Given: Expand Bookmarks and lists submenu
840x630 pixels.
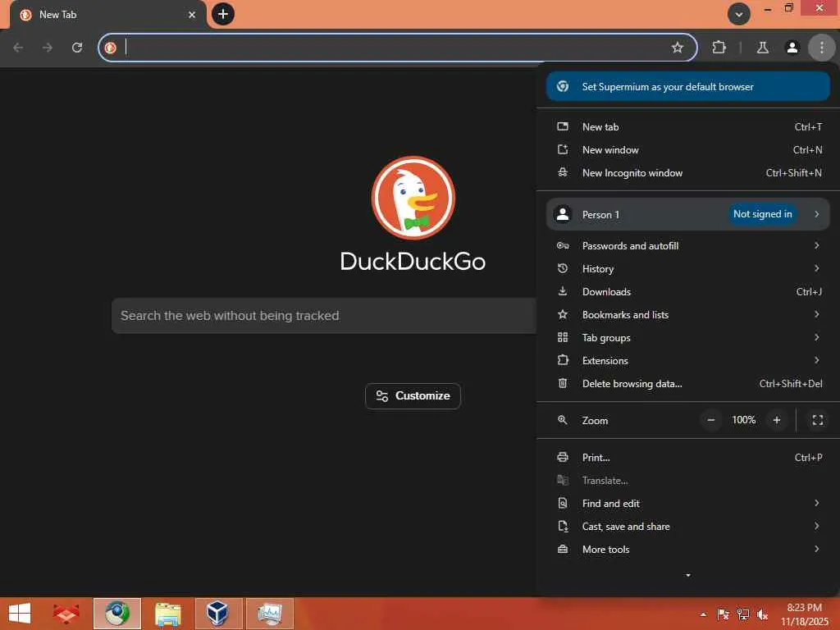Looking at the screenshot, I should point(688,315).
